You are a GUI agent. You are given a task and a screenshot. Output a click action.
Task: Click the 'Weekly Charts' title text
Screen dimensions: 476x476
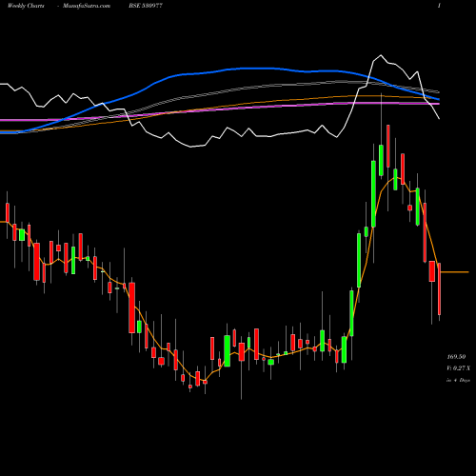click(x=26, y=6)
